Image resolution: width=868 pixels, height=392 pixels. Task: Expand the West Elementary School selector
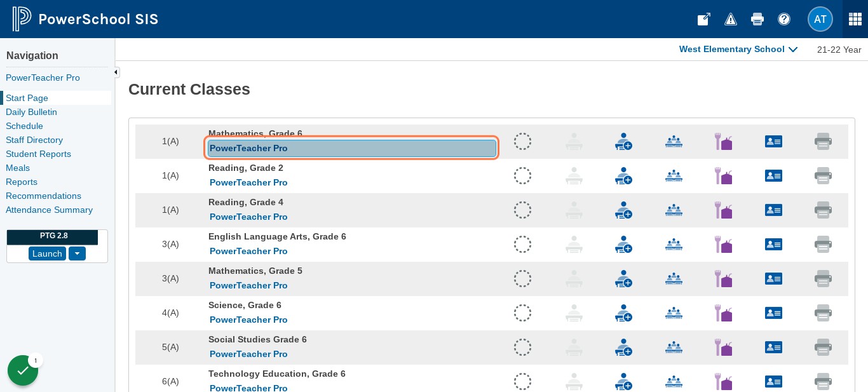coord(738,49)
